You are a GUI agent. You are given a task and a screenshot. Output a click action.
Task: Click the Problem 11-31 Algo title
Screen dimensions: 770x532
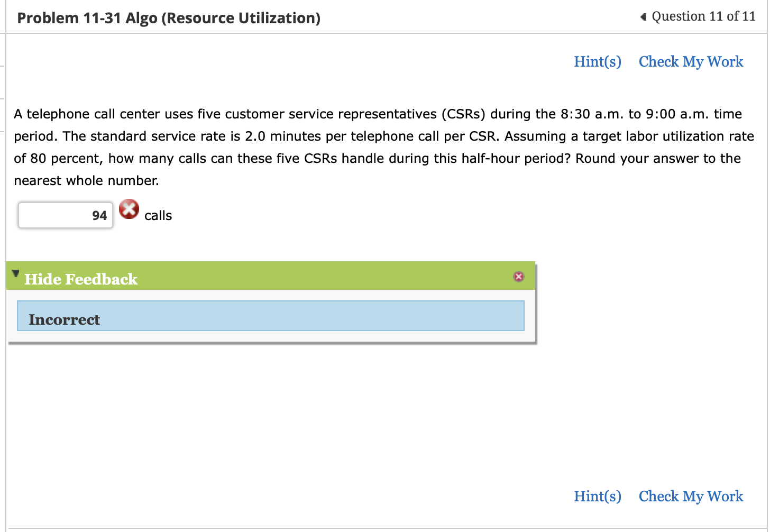tap(168, 17)
